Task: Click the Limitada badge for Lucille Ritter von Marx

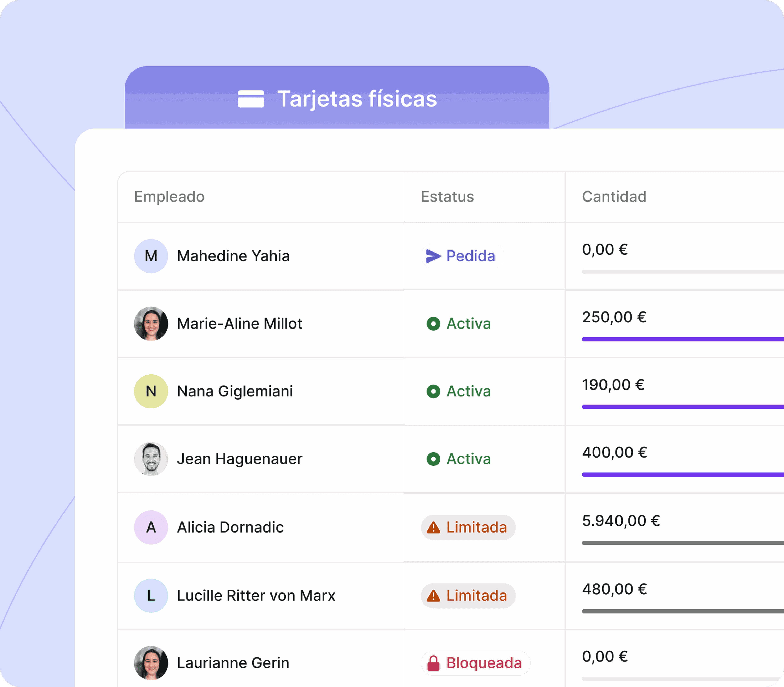Action: tap(468, 596)
